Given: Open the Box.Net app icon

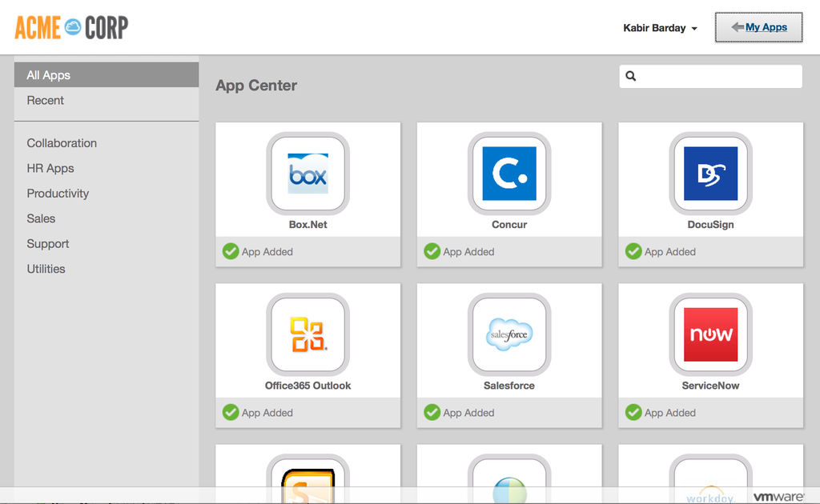Looking at the screenshot, I should click(x=307, y=174).
